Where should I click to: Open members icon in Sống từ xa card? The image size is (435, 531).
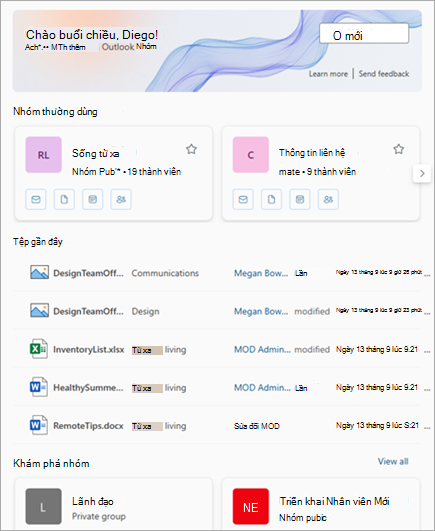[x=121, y=199]
